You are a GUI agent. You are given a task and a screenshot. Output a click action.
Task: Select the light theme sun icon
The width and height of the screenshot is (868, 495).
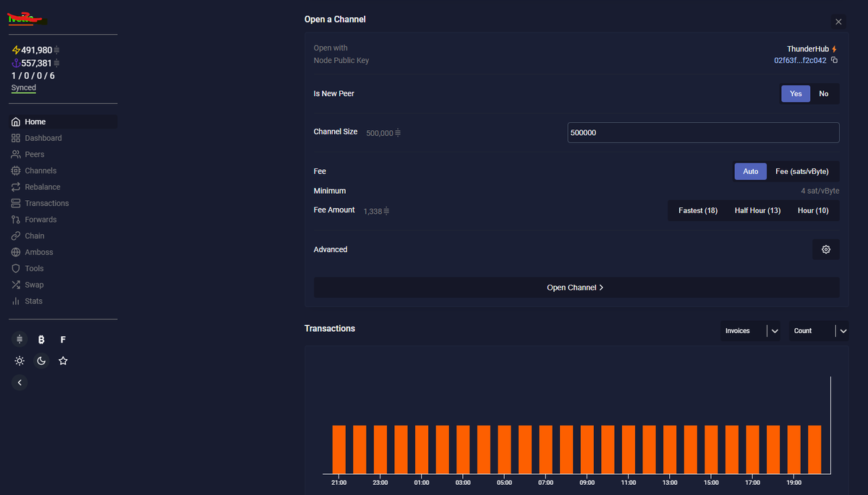pos(20,361)
